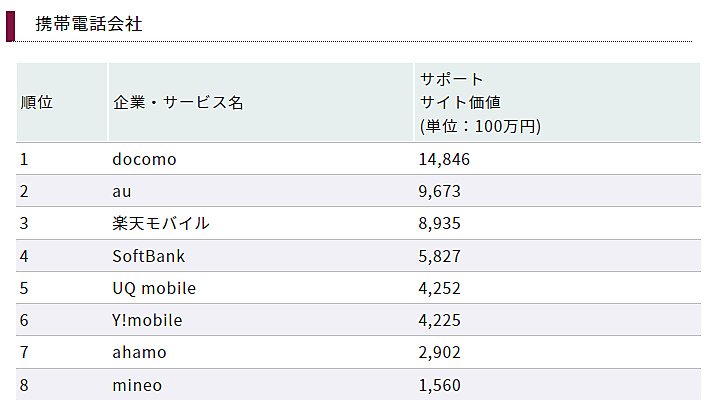This screenshot has height=411, width=714.
Task: Select the 4,225 value cell
Action: 440,320
